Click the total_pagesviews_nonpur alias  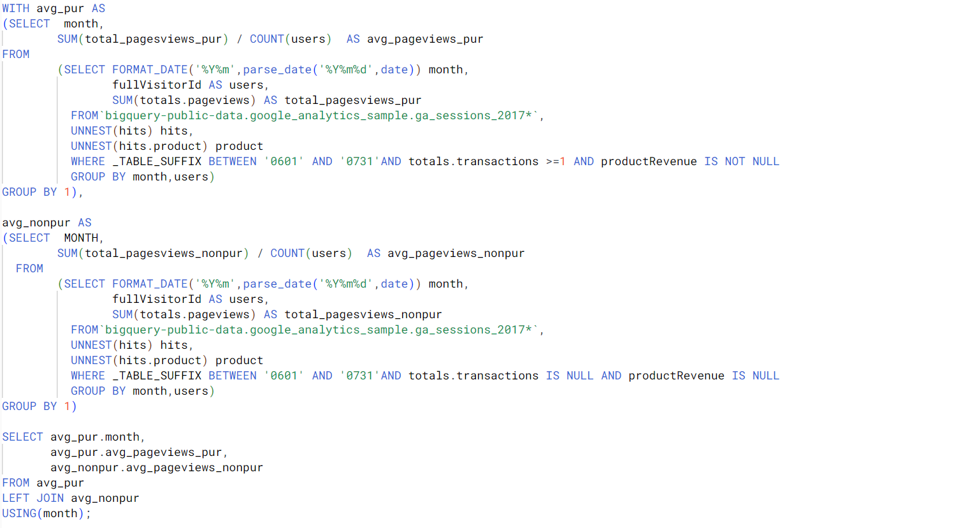pyautogui.click(x=364, y=314)
